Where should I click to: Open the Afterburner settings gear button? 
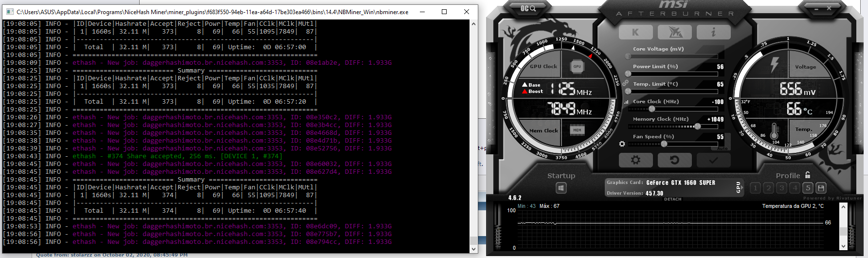[635, 160]
